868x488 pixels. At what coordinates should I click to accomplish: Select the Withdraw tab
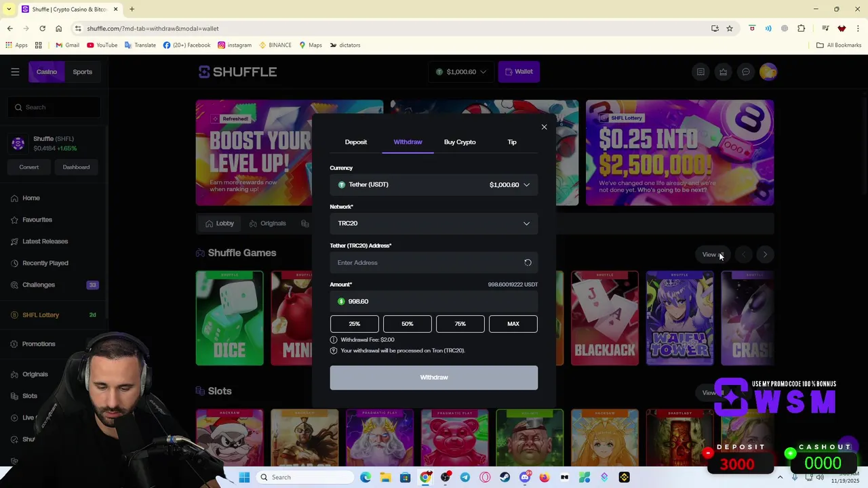click(408, 142)
